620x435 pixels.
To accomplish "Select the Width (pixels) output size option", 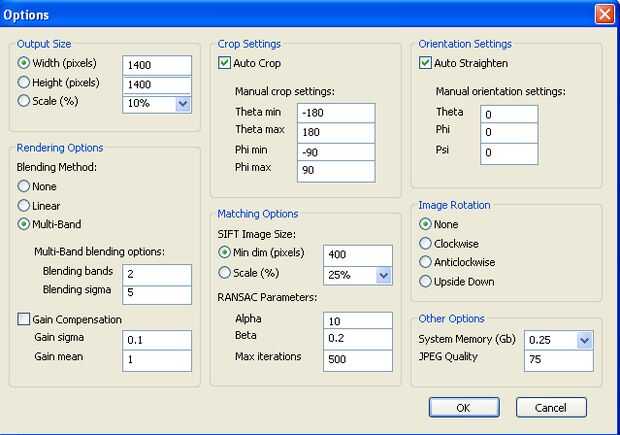I will pos(24,63).
